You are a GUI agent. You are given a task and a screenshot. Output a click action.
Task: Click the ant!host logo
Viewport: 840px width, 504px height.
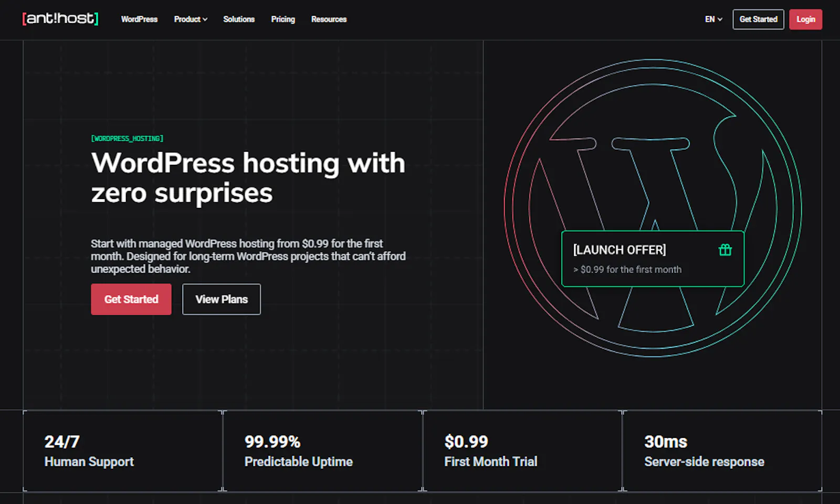click(x=60, y=19)
